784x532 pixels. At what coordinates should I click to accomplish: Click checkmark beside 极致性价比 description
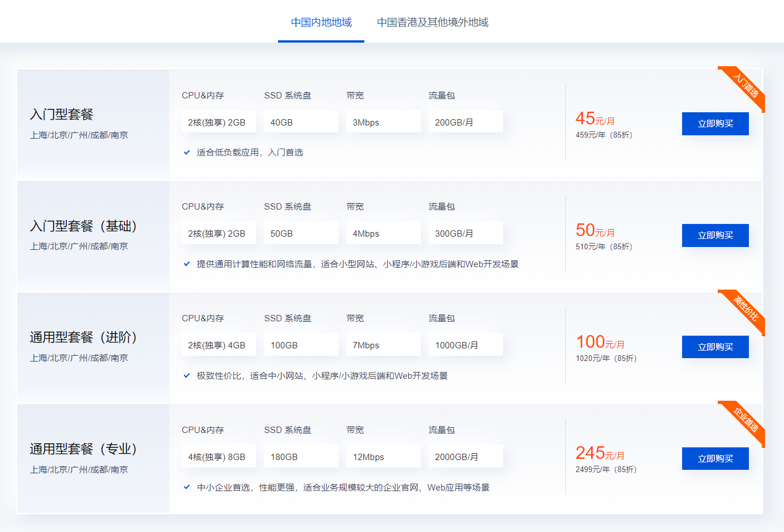click(x=187, y=376)
